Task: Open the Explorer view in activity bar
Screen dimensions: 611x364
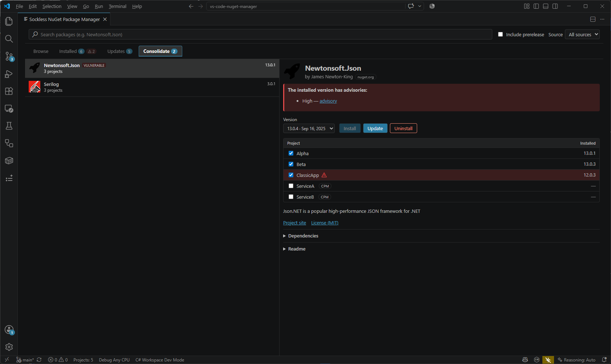Action: click(x=9, y=21)
